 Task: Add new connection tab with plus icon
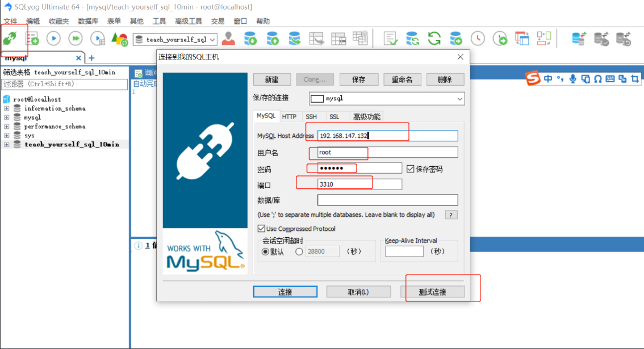(x=91, y=58)
